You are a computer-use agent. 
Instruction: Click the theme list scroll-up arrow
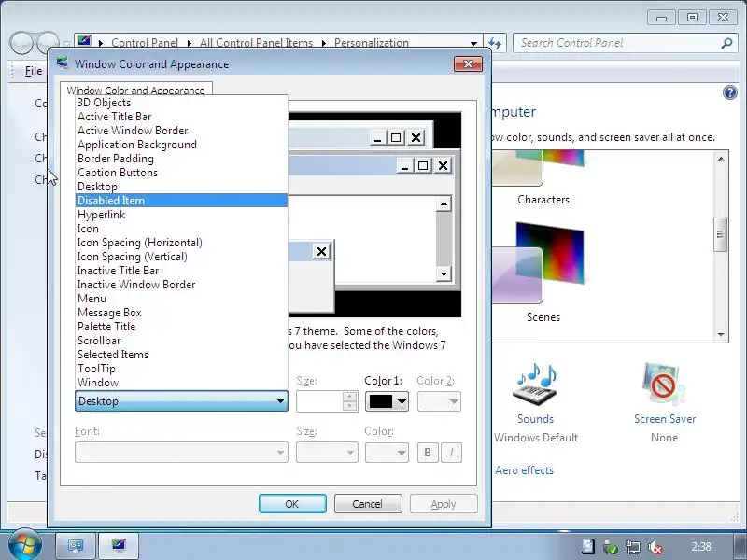tap(721, 159)
